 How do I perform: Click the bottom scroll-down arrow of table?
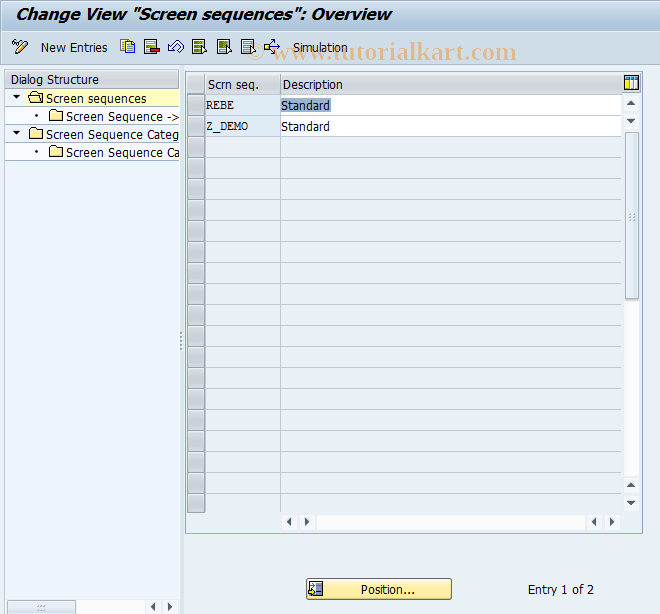coord(631,502)
